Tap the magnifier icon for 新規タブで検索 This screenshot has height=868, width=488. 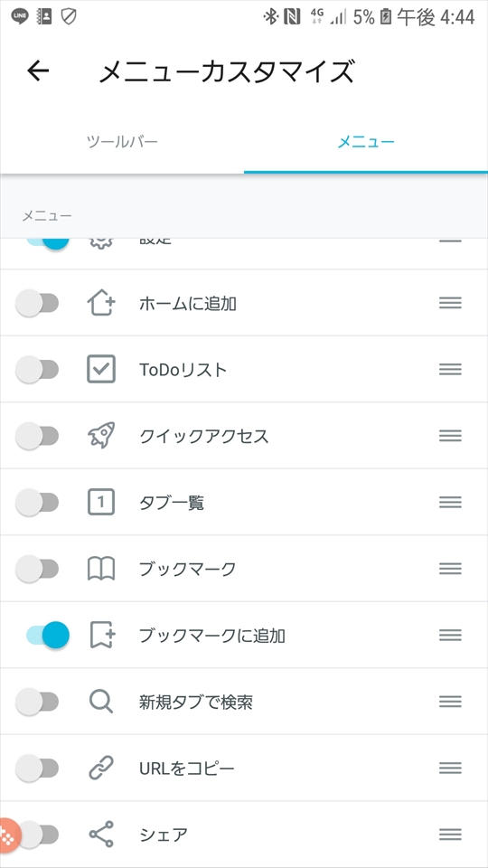pyautogui.click(x=101, y=702)
